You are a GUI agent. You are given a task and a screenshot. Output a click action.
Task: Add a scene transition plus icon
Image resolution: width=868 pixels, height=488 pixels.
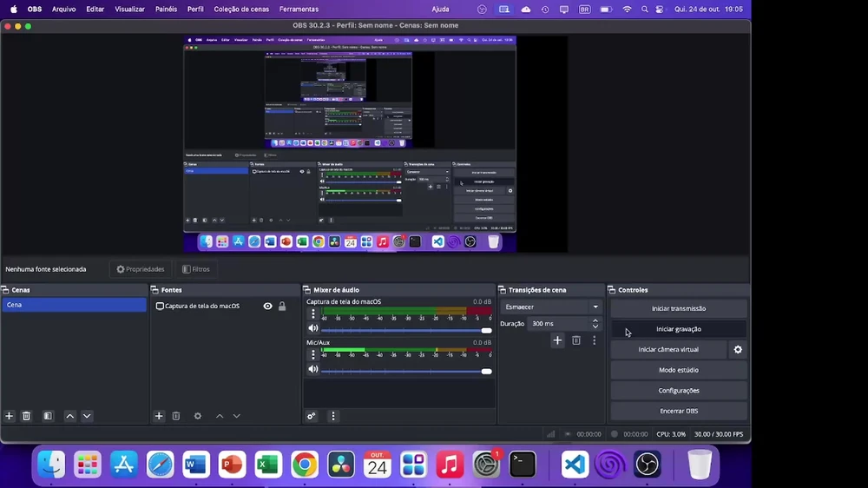[x=557, y=340]
